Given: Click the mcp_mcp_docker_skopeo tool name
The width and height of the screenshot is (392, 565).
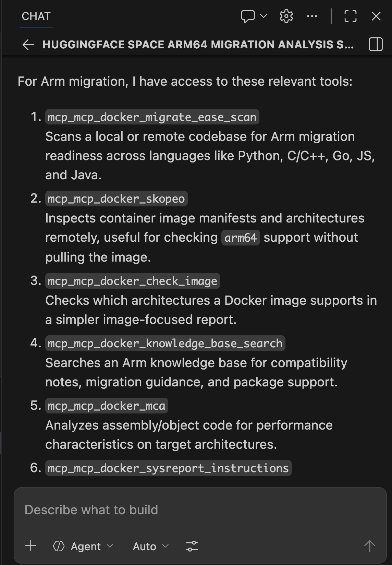Looking at the screenshot, I should pyautogui.click(x=116, y=199).
